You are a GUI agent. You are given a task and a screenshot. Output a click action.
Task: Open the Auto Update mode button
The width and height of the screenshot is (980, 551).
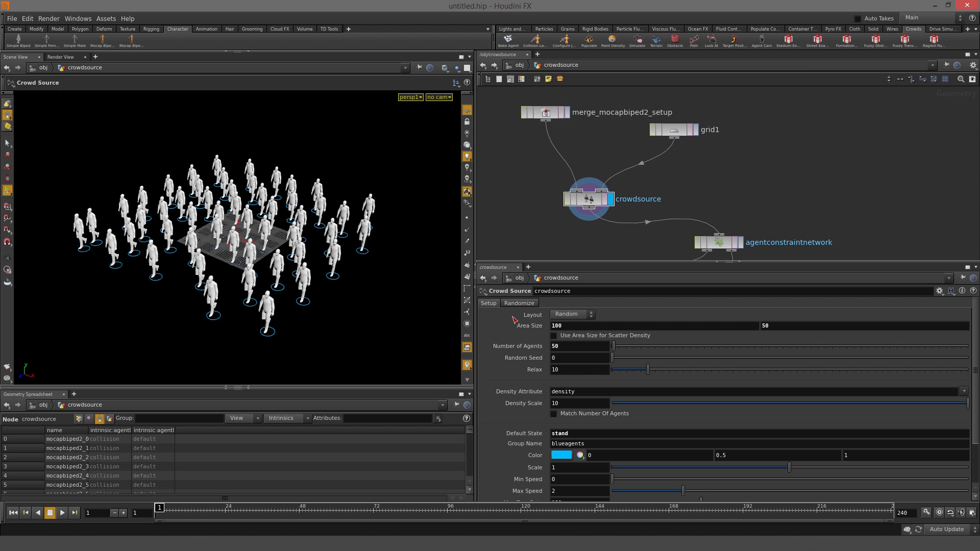(x=946, y=530)
